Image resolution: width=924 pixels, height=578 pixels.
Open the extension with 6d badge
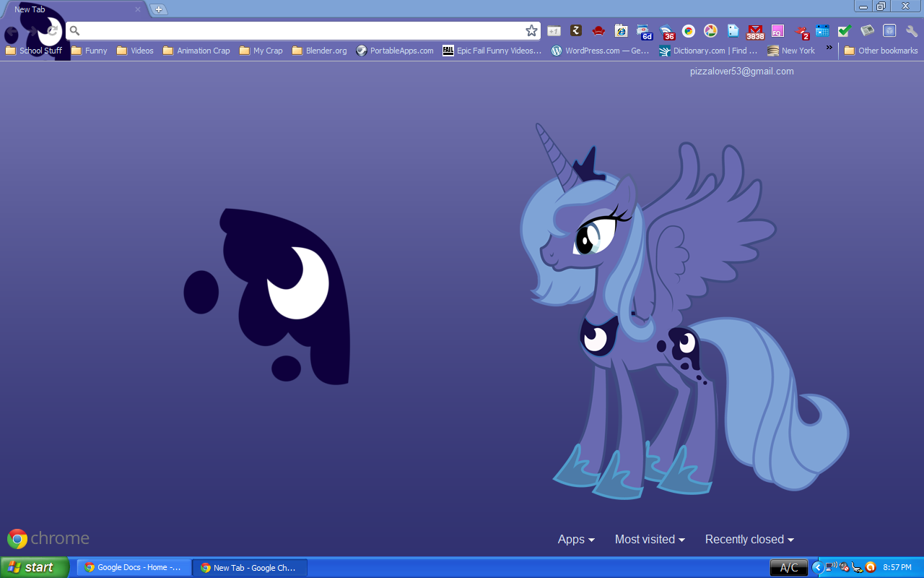(x=644, y=31)
